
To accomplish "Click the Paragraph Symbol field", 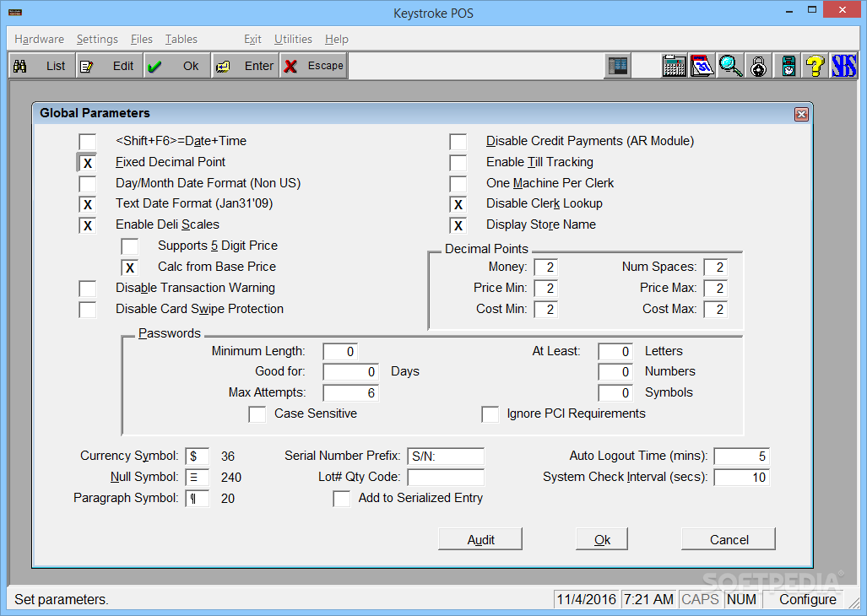I will tap(198, 499).
